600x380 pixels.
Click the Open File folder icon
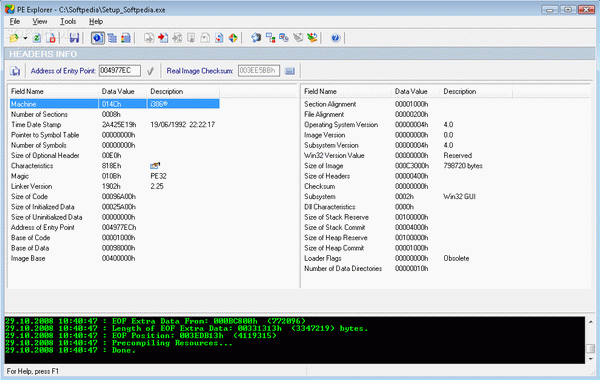click(14, 38)
